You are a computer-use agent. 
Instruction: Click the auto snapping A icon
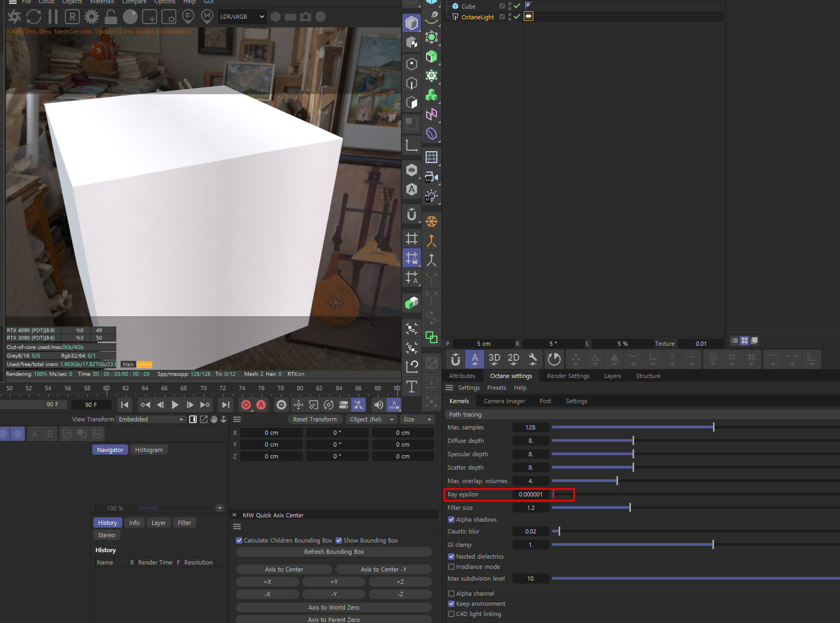[475, 359]
